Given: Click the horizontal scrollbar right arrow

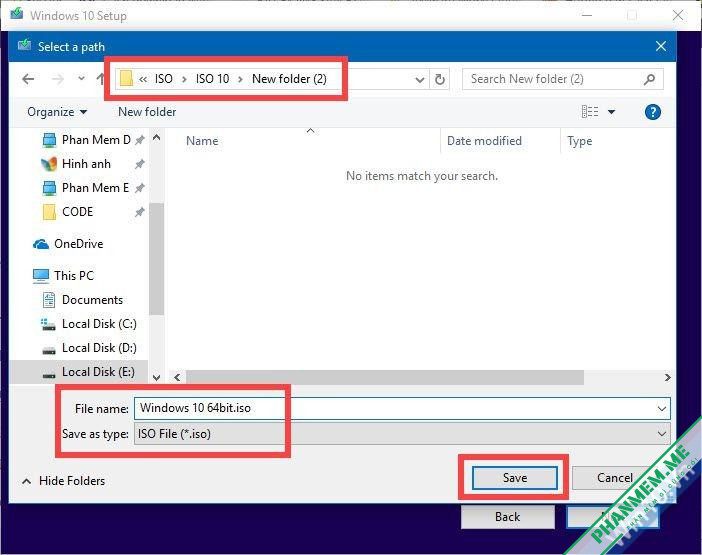Looking at the screenshot, I should click(668, 378).
